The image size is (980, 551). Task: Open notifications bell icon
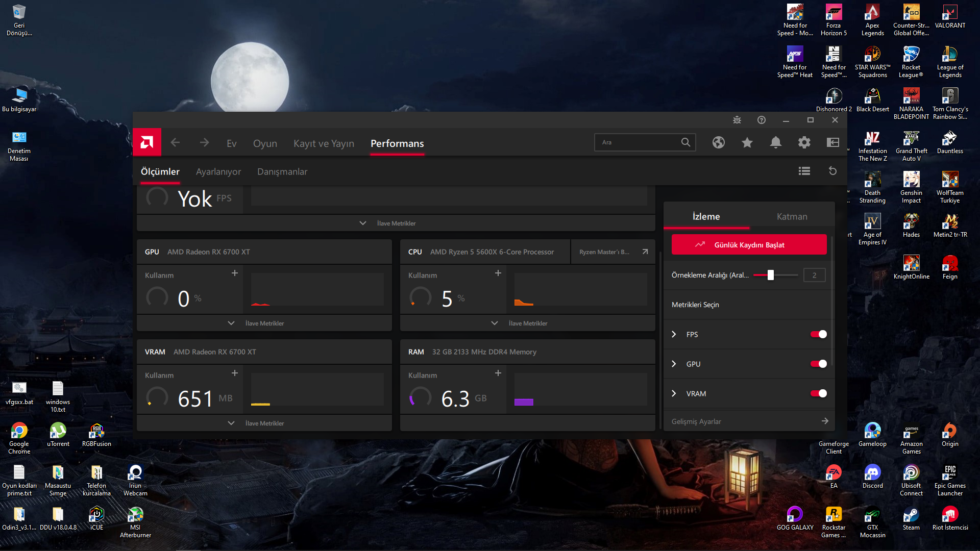point(775,142)
